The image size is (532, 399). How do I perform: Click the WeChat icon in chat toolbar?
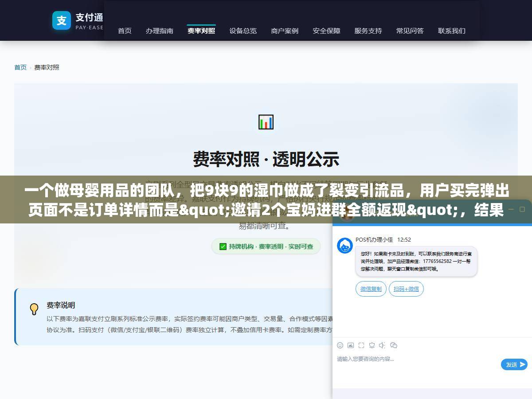pos(393,345)
